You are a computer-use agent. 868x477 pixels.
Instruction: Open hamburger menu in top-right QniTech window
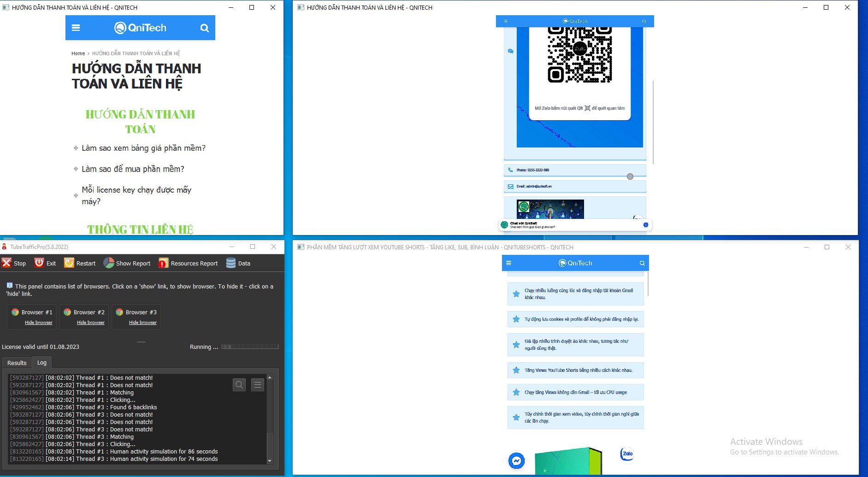coord(506,21)
